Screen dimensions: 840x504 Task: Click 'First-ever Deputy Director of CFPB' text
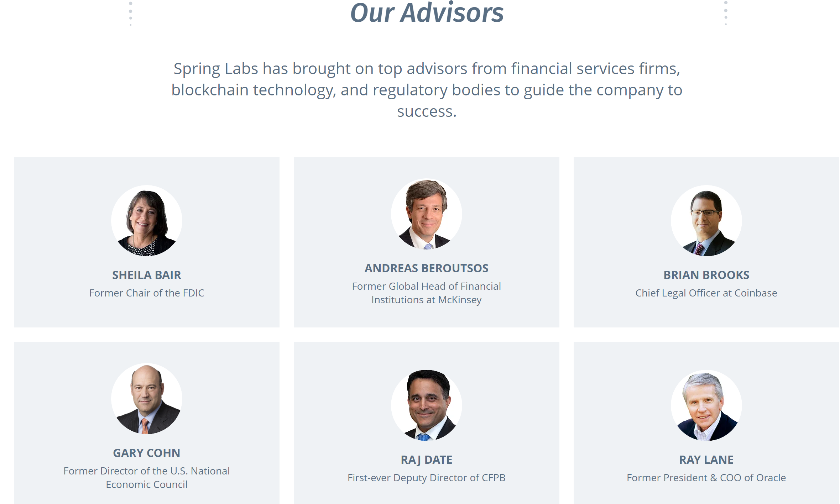pyautogui.click(x=426, y=478)
